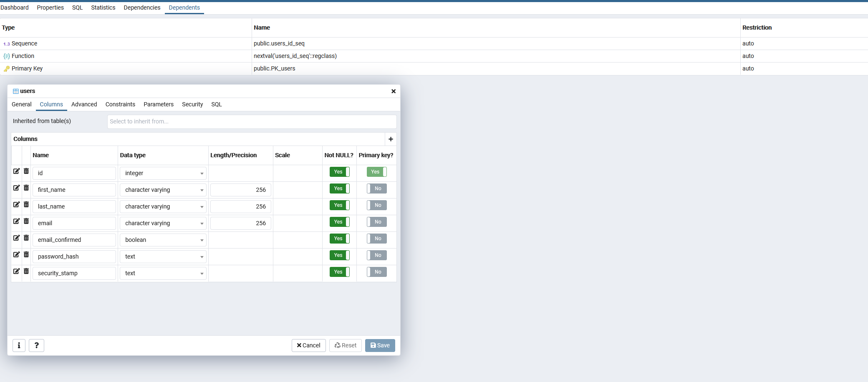
Task: Select the public.users_id_seq dependent row
Action: point(434,44)
